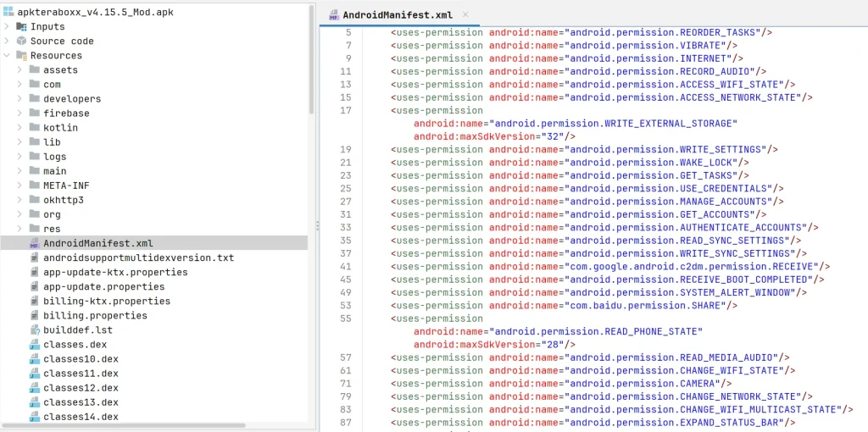Click the CAMERA permission line

561,384
